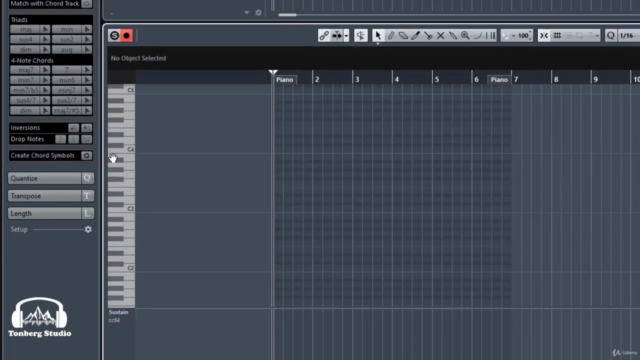Toggle the Snap on/off button
This screenshot has height=360, width=640.
[x=544, y=36]
